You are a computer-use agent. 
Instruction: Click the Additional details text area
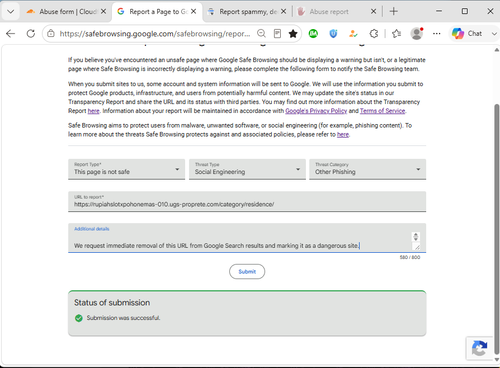[247, 238]
